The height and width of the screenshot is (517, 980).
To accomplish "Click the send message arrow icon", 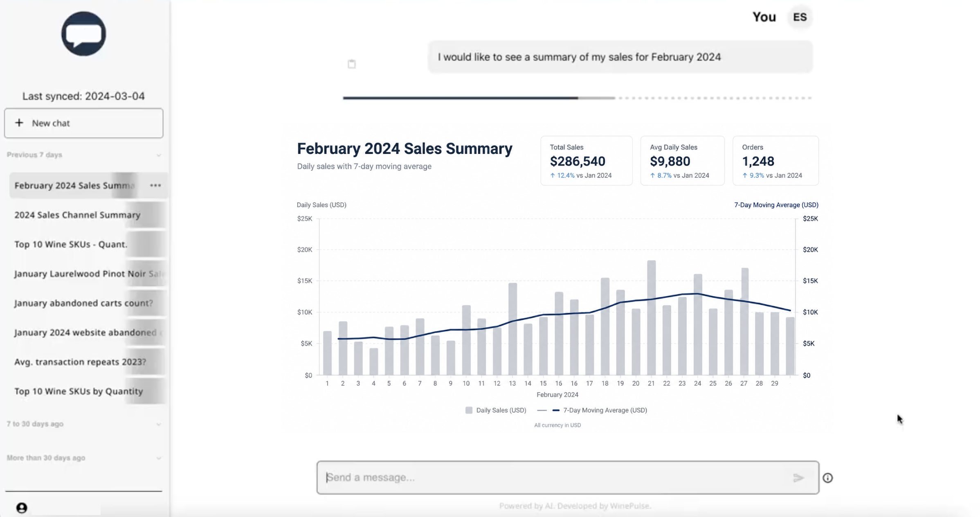I will click(x=798, y=478).
